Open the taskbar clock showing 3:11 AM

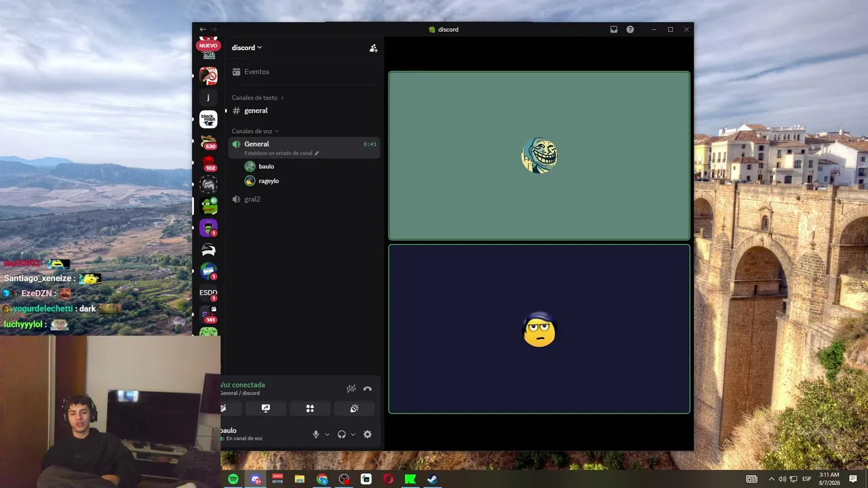pos(829,479)
